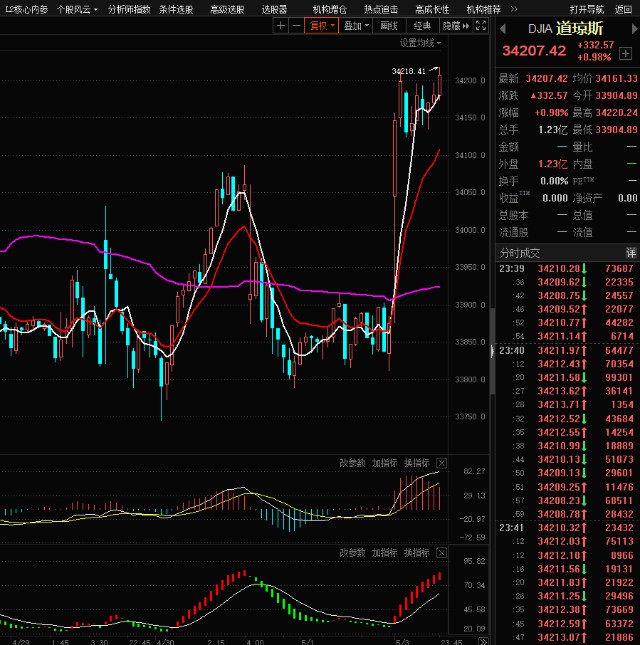
Task: Go to next stock with right arrow
Action: click(x=634, y=29)
